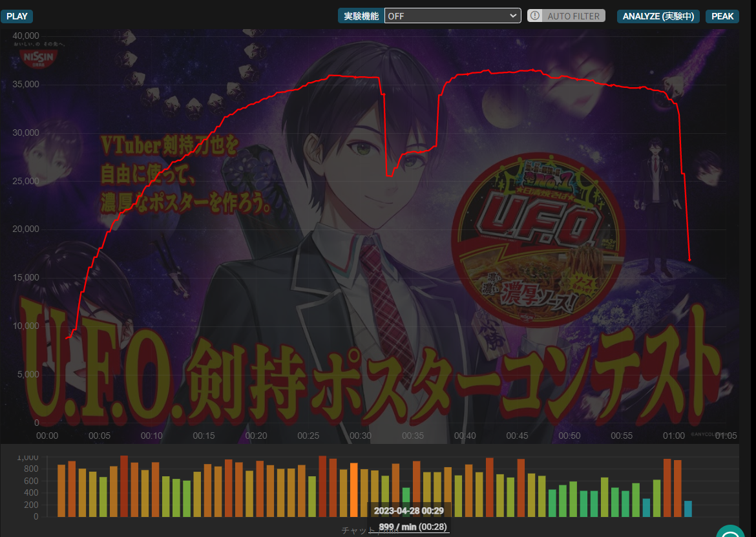Click the 01:00 time axis label
756x537 pixels.
tap(673, 436)
